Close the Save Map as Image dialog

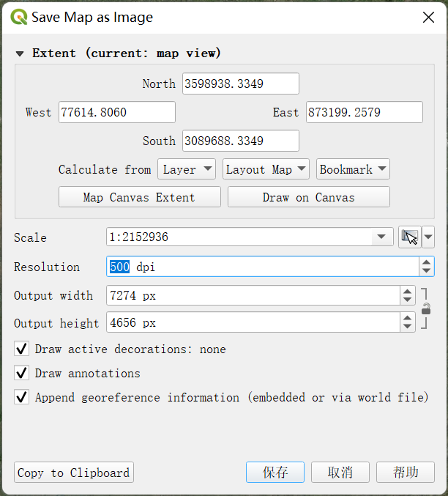point(428,18)
